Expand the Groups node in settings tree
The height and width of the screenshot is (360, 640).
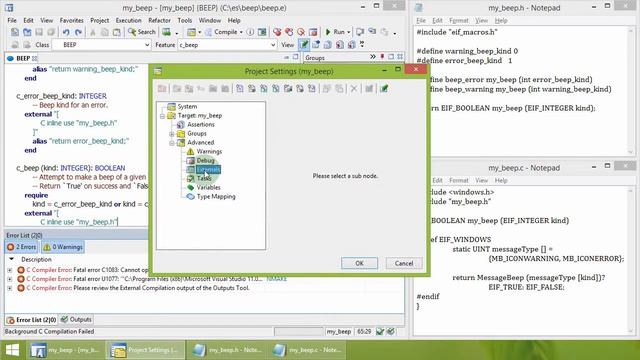click(x=171, y=134)
